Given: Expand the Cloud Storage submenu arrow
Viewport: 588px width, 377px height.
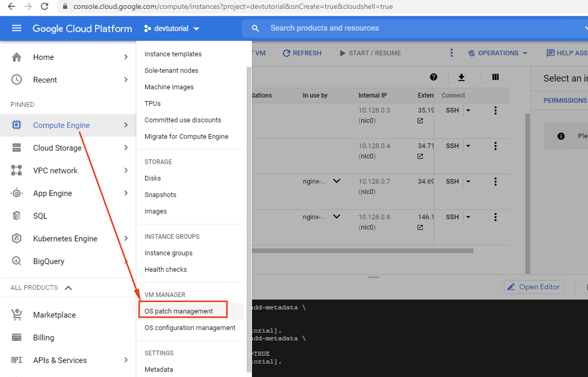Looking at the screenshot, I should (126, 148).
